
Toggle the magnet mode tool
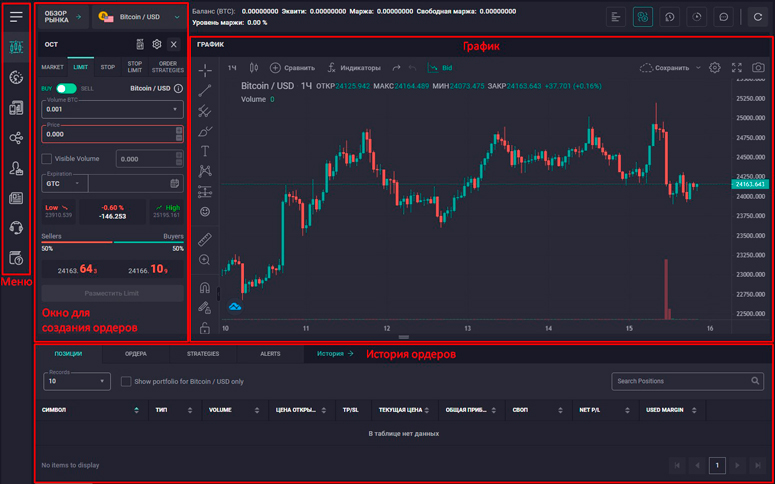pos(205,288)
